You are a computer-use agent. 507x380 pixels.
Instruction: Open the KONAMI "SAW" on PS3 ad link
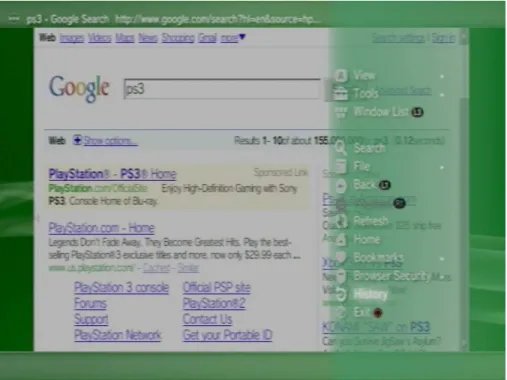point(376,327)
